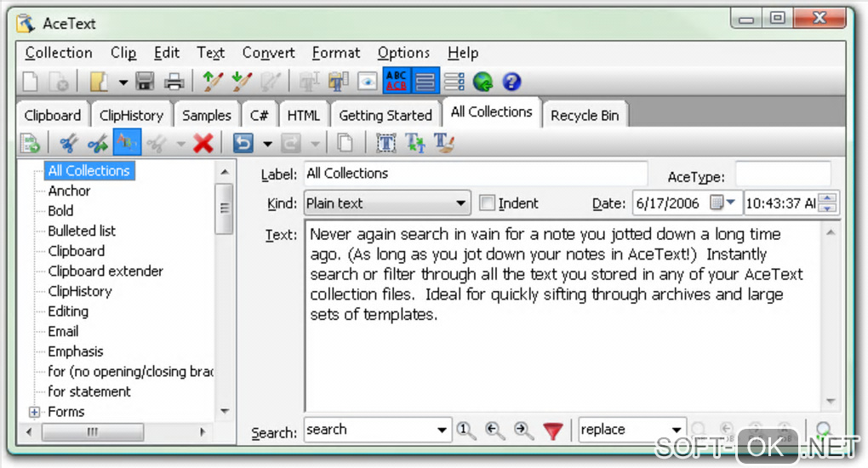This screenshot has width=868, height=468.
Task: Open the Collection menu
Action: click(59, 53)
